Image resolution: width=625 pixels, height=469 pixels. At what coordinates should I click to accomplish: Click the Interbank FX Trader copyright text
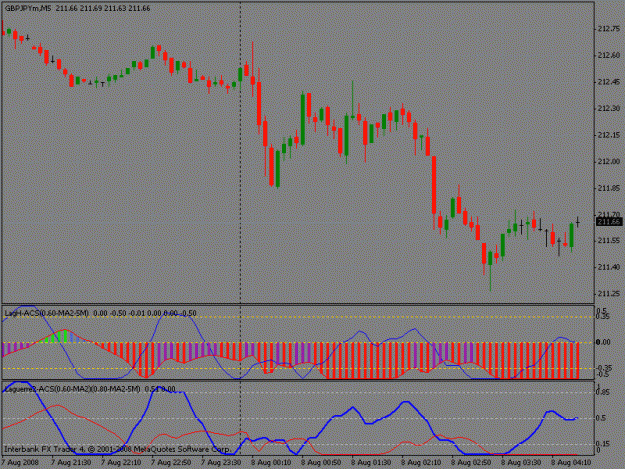[x=118, y=449]
